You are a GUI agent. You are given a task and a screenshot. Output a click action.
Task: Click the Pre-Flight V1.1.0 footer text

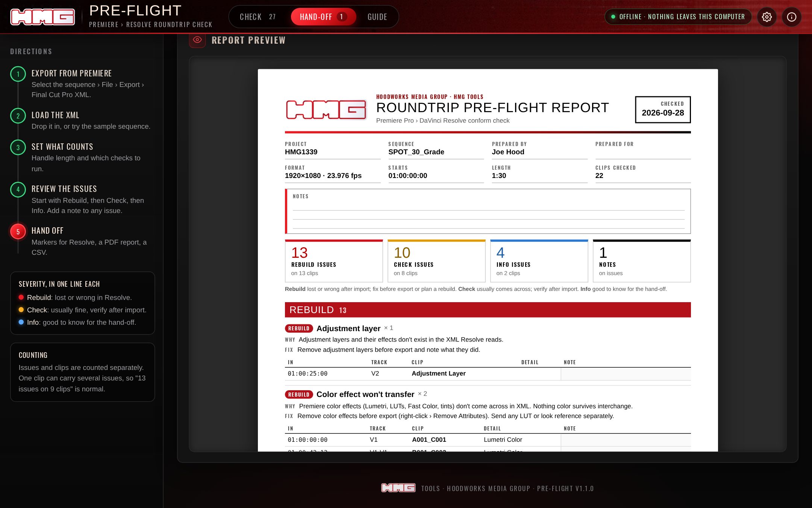(x=565, y=488)
